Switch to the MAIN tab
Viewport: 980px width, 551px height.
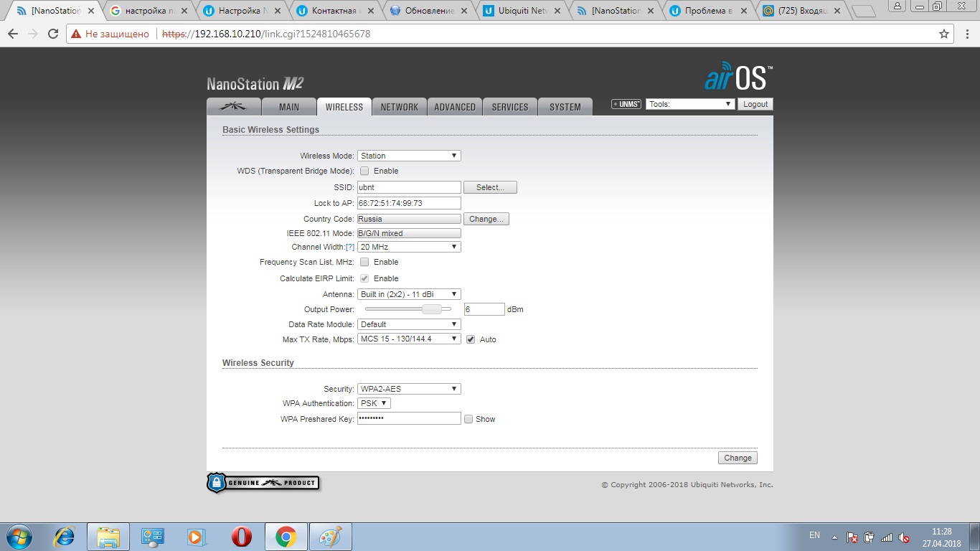[x=289, y=106]
